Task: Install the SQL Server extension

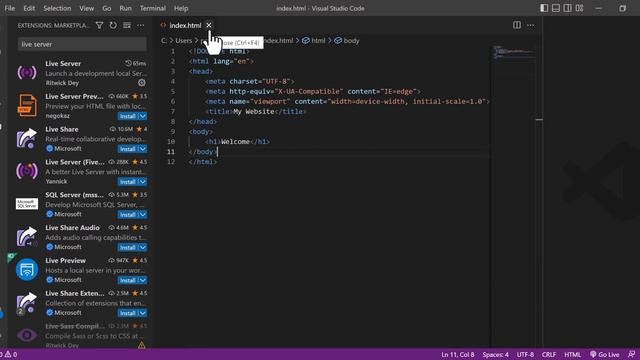Action: coord(128,215)
